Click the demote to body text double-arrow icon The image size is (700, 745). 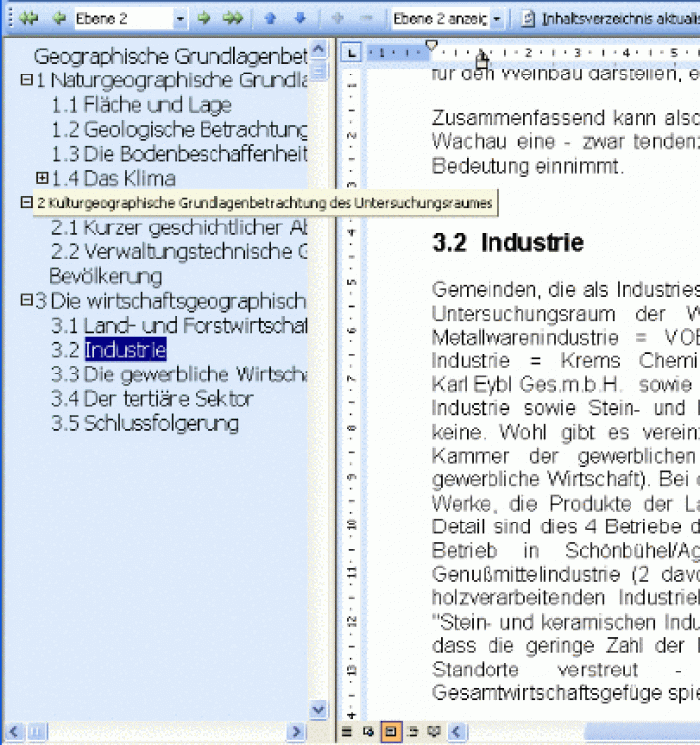(233, 18)
